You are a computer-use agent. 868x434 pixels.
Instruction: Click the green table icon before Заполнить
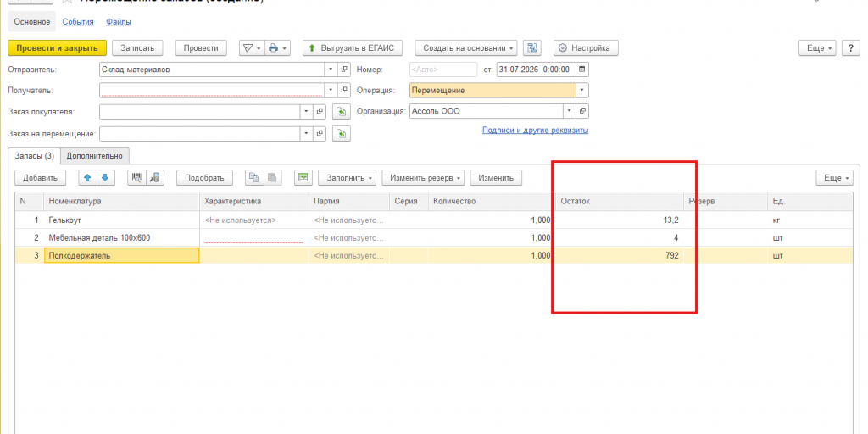(303, 178)
